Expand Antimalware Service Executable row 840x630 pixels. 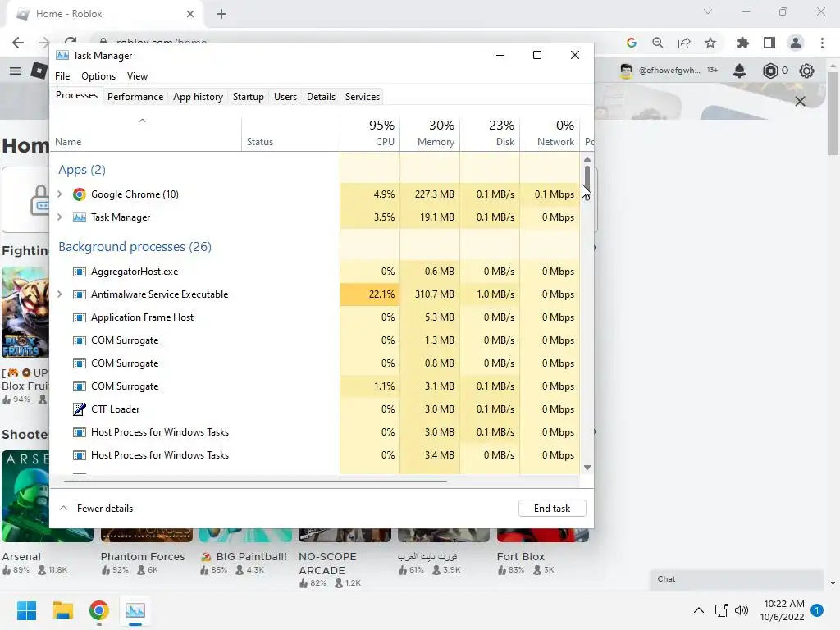(x=59, y=294)
